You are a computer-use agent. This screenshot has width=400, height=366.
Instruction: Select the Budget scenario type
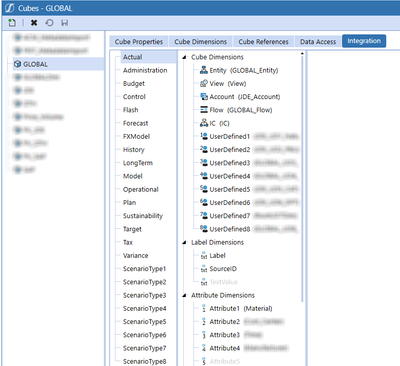pos(134,84)
